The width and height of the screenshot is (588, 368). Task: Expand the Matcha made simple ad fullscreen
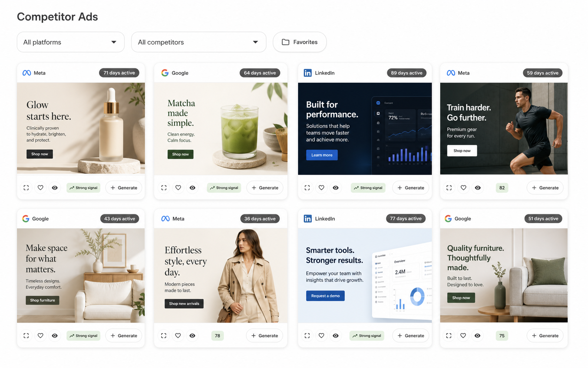(x=164, y=188)
